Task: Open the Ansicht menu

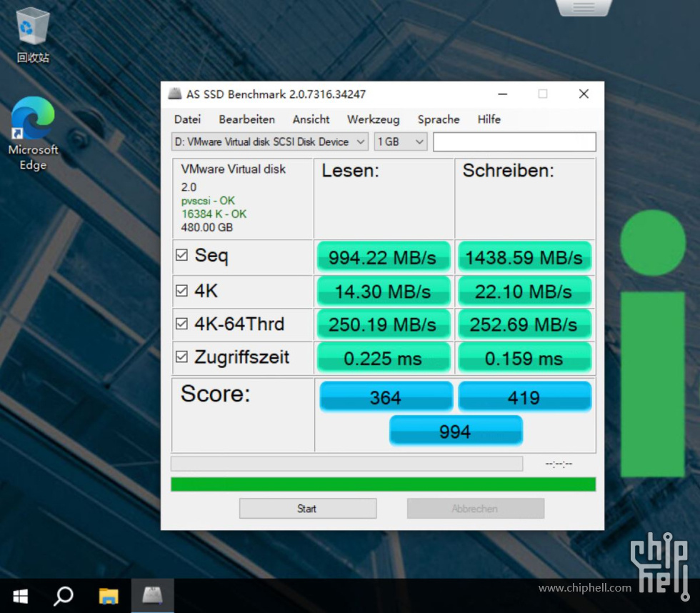Action: (x=311, y=119)
